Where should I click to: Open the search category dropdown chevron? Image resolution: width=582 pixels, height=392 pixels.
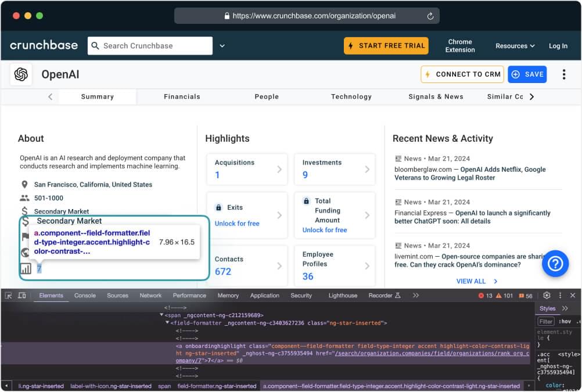[222, 45]
